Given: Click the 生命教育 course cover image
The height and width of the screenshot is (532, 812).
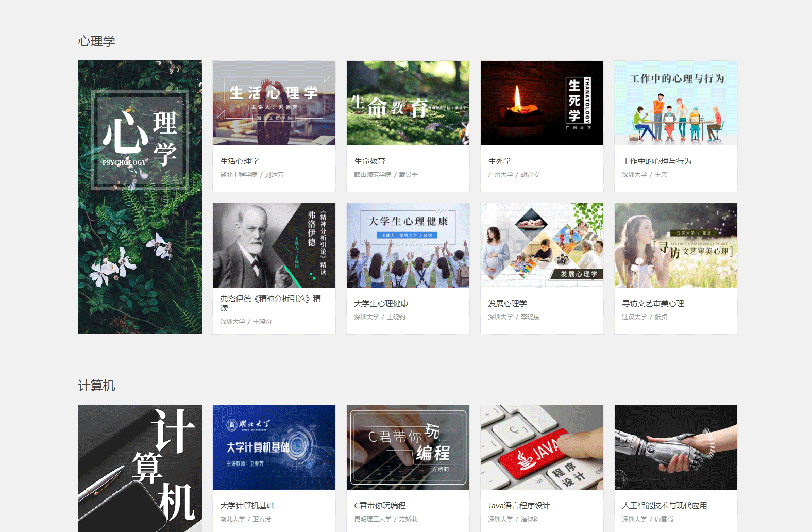Looking at the screenshot, I should coord(408,103).
